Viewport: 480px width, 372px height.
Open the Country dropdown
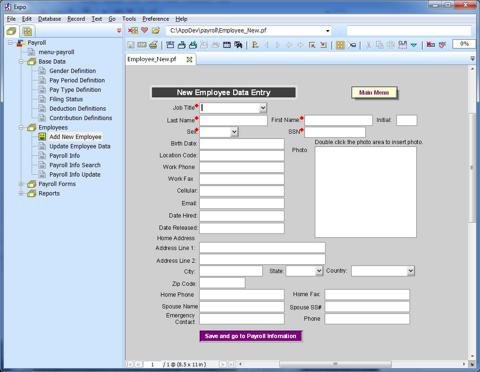(x=411, y=271)
